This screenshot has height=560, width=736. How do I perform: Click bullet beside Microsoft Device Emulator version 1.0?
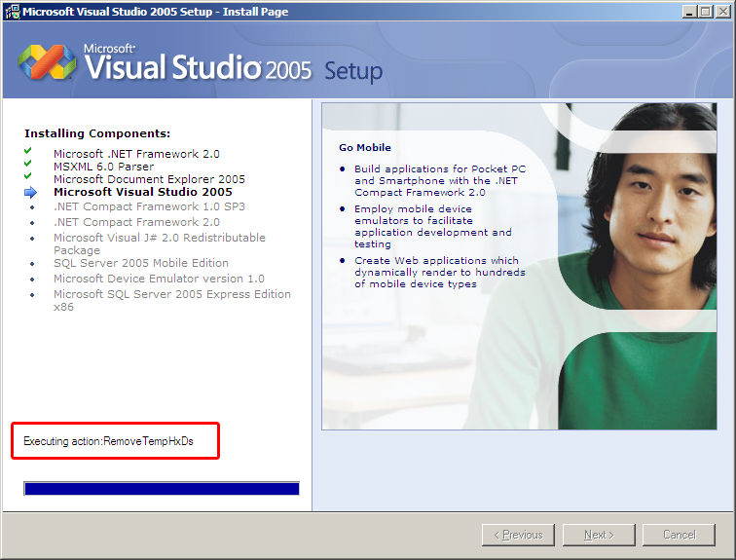(32, 279)
